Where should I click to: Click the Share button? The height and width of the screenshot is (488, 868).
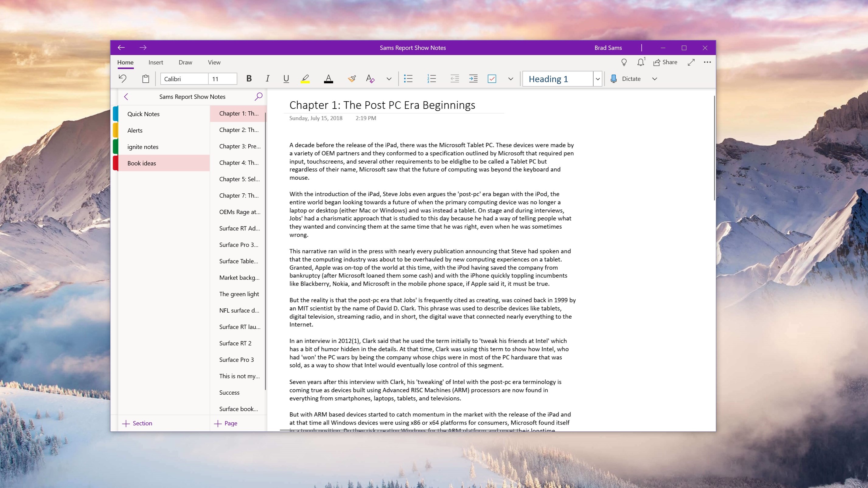[665, 62]
